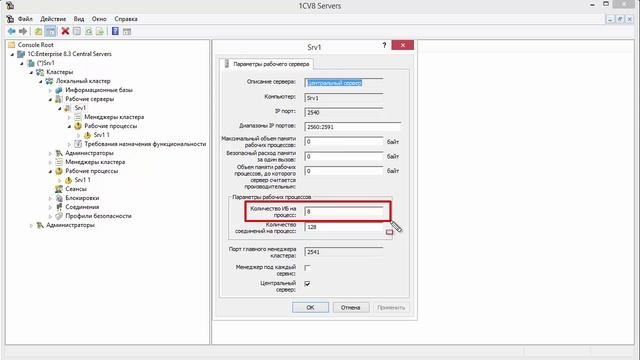
Task: Expand the Блокировки node
Action: point(50,198)
